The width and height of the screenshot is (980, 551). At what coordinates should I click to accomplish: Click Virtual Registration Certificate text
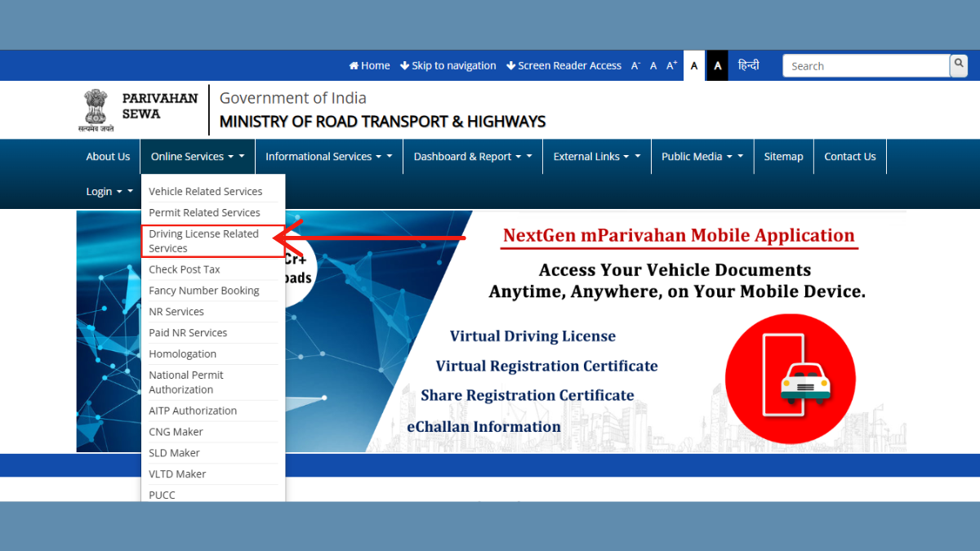click(546, 366)
